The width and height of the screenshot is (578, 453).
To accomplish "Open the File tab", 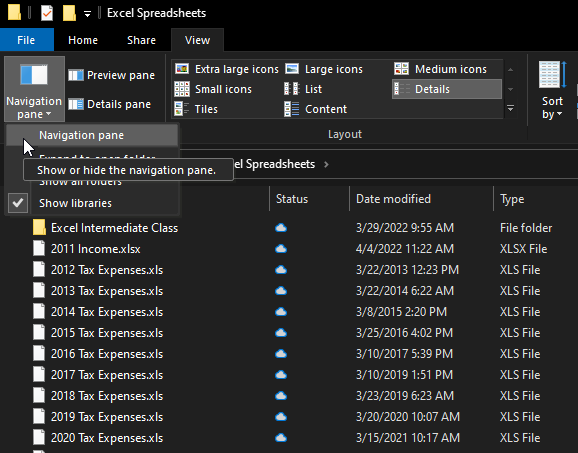I will click(x=27, y=40).
